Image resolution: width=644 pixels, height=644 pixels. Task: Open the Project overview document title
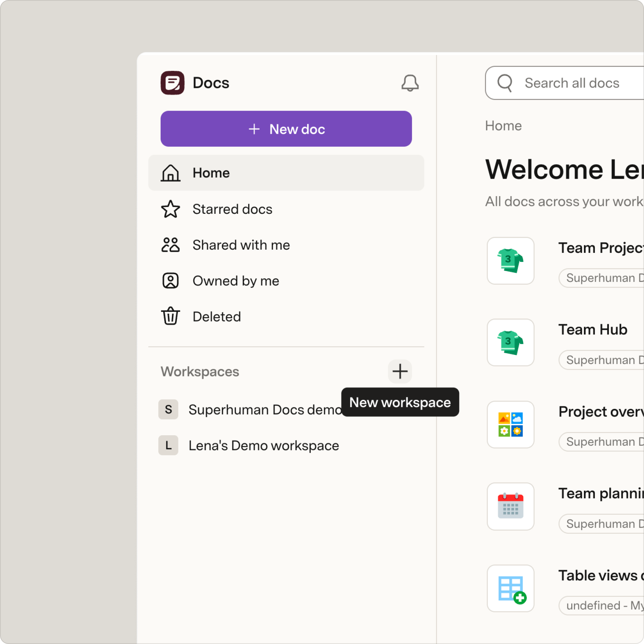click(x=601, y=412)
